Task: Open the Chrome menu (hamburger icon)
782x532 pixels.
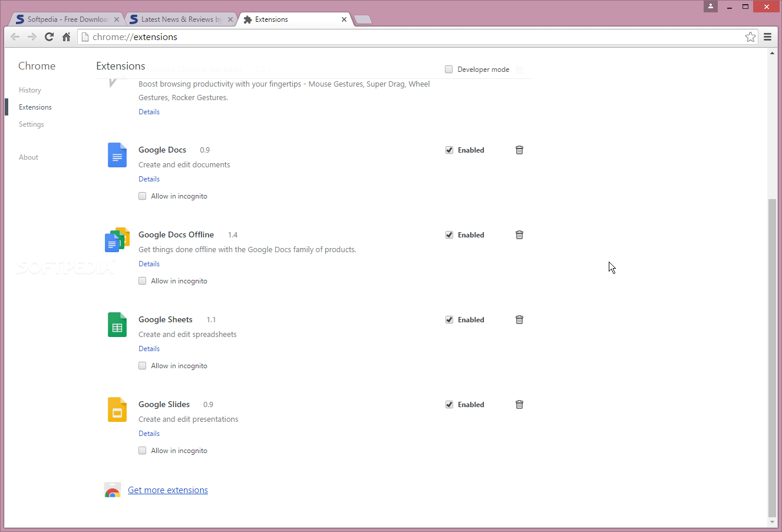Action: (x=767, y=37)
